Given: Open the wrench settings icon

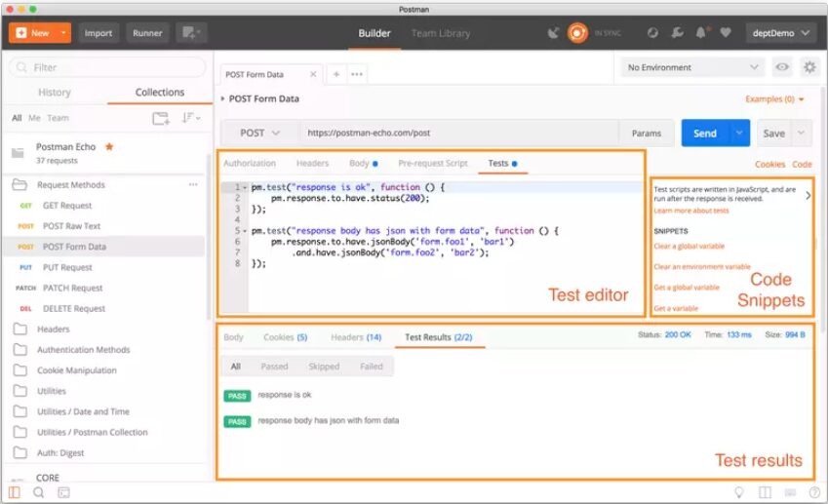Looking at the screenshot, I should pyautogui.click(x=678, y=33).
